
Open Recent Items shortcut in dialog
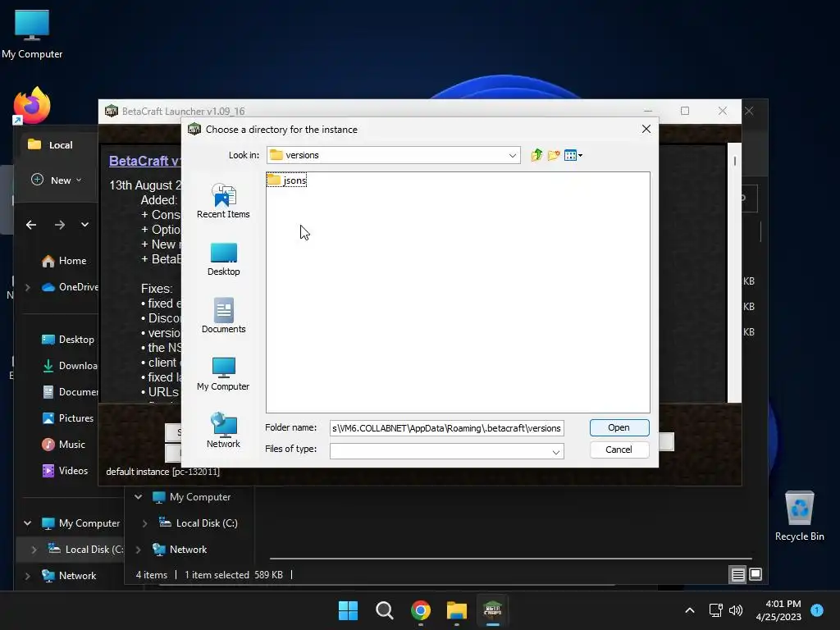(223, 201)
